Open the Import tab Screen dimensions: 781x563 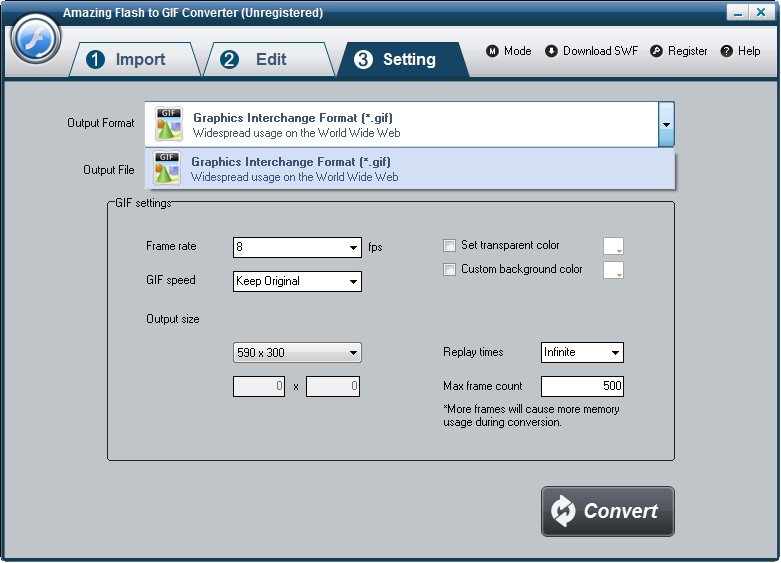(x=134, y=59)
